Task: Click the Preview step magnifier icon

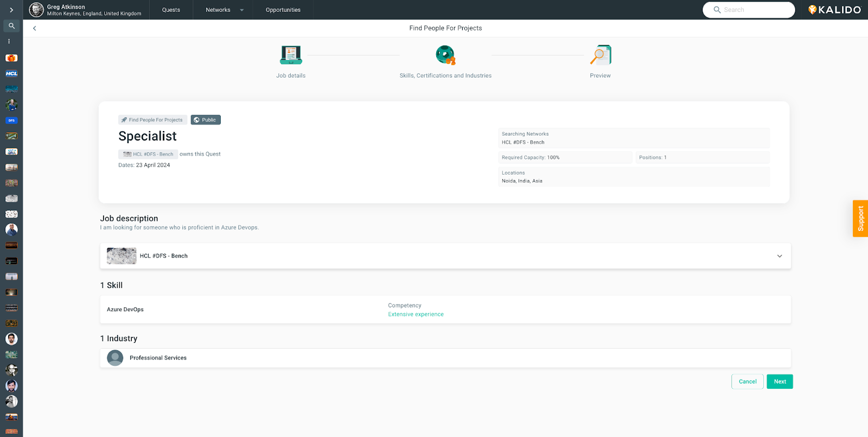Action: point(600,55)
